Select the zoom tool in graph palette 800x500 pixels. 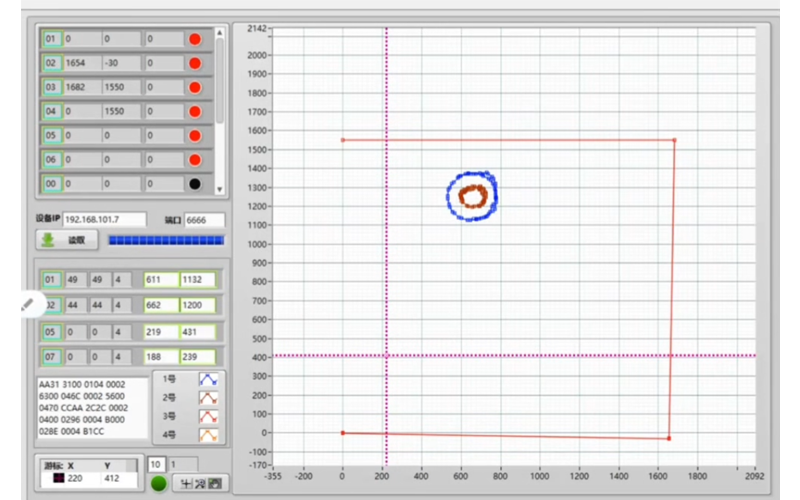pos(200,484)
